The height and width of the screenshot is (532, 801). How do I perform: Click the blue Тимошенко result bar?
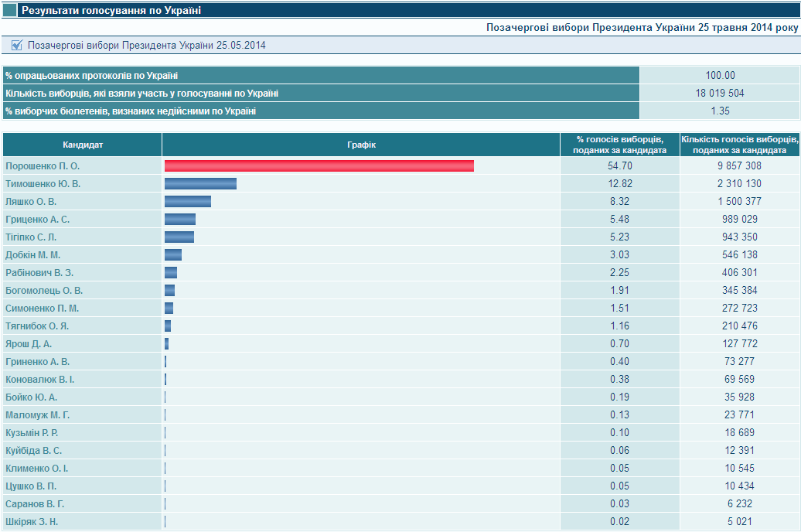coord(200,184)
